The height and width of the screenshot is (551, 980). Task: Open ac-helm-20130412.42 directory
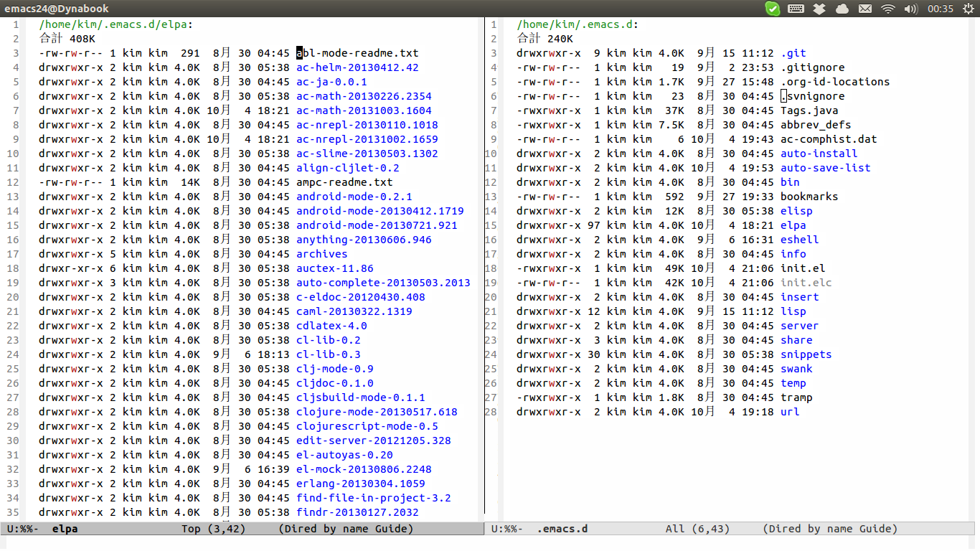pos(357,67)
